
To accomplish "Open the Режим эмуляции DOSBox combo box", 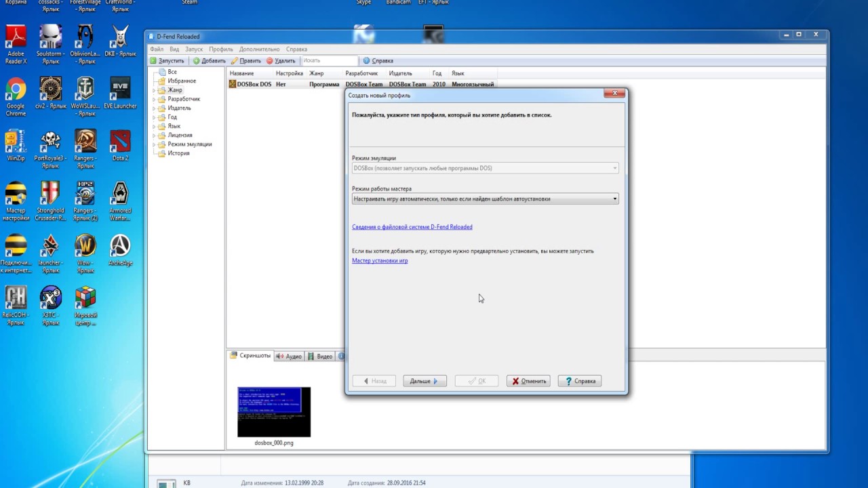I will coord(485,168).
